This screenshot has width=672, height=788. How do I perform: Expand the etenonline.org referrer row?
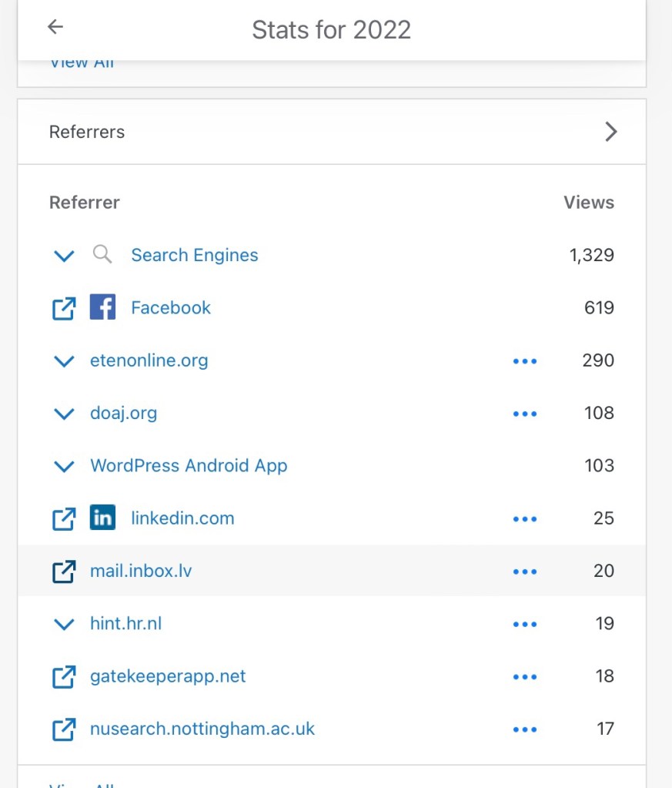[64, 361]
